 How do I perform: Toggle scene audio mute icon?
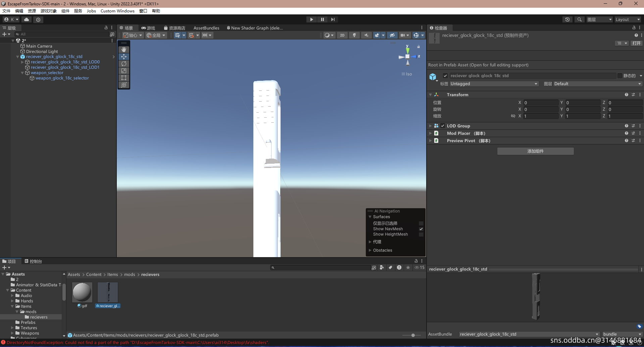pyautogui.click(x=366, y=35)
